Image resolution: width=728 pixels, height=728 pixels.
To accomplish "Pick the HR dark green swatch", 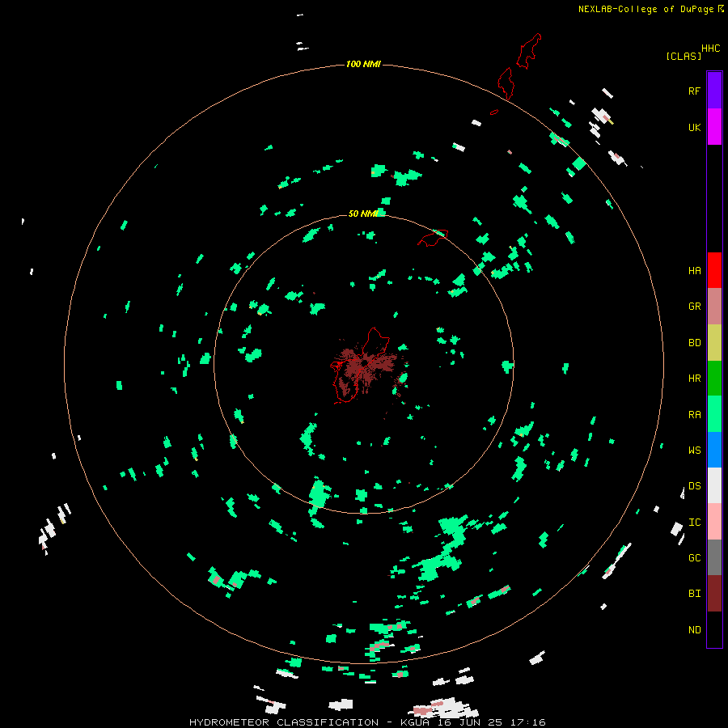I will click(714, 379).
